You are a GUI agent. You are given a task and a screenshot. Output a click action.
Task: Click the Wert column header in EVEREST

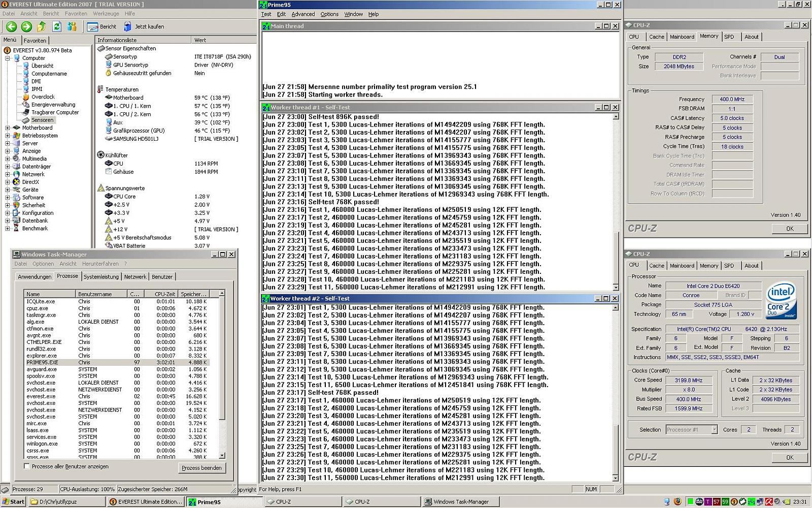click(x=224, y=40)
